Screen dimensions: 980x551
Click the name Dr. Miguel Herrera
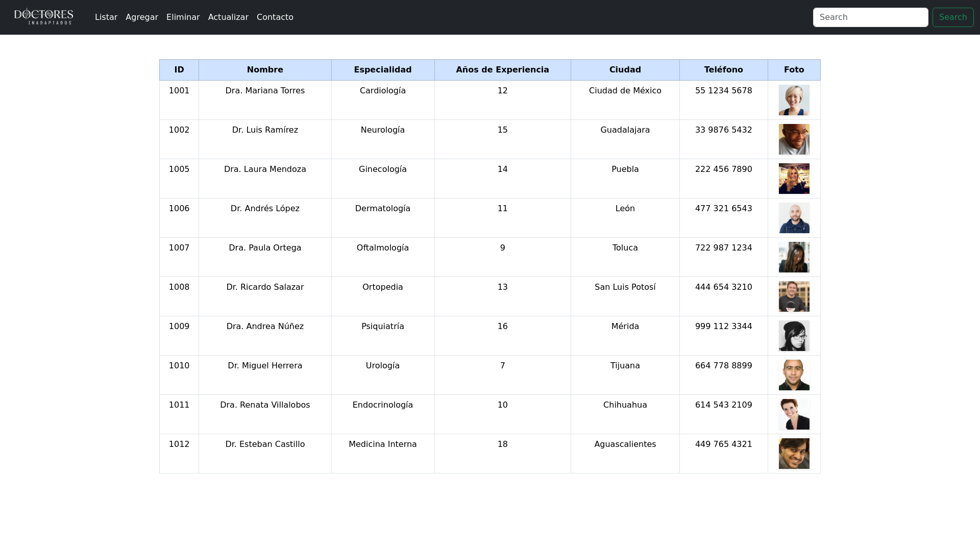click(x=265, y=366)
